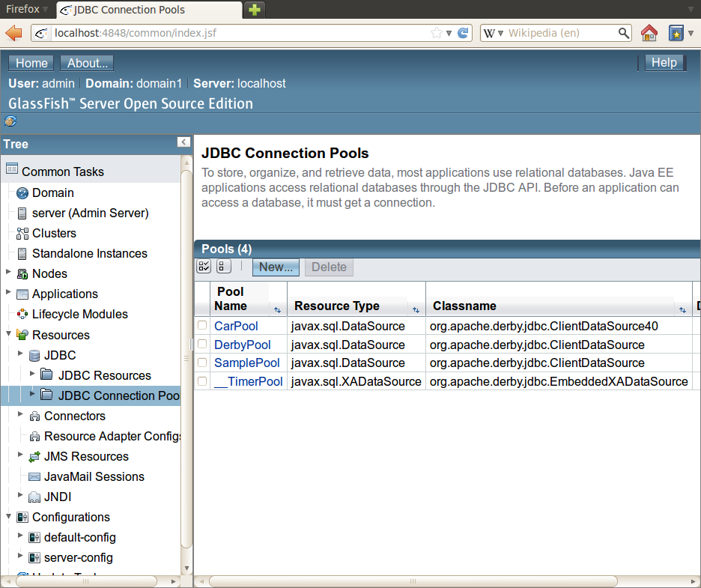Collapse the Tree panel using arrow icon

tap(183, 142)
